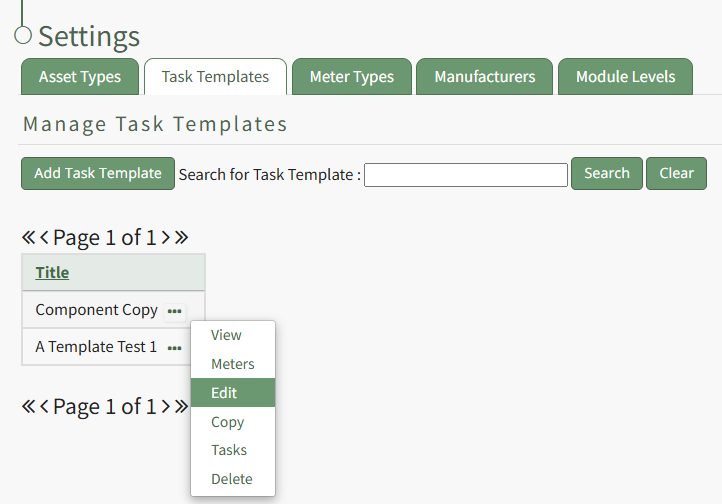Open the Meter Types tab

[x=351, y=77]
